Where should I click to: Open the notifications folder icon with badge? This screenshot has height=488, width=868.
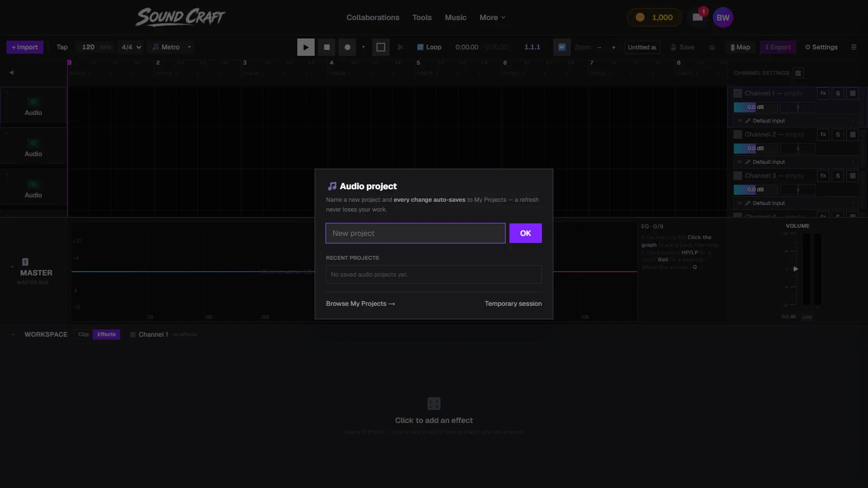pos(698,17)
